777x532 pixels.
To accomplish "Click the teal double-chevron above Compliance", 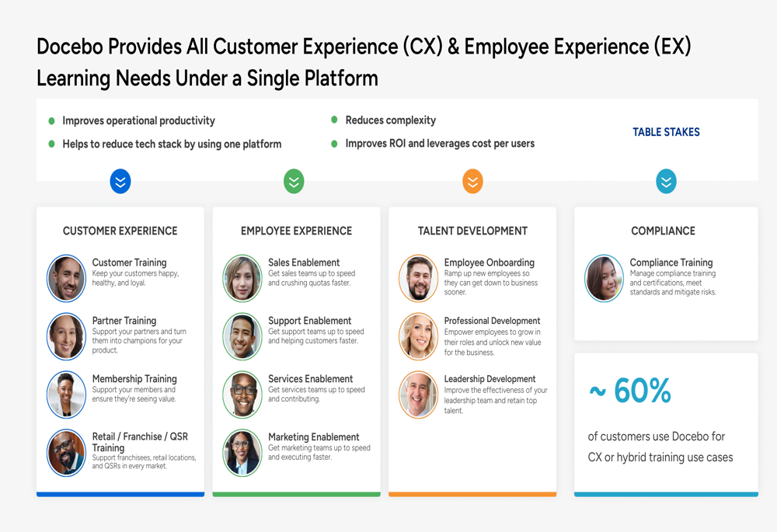I will coord(666,181).
